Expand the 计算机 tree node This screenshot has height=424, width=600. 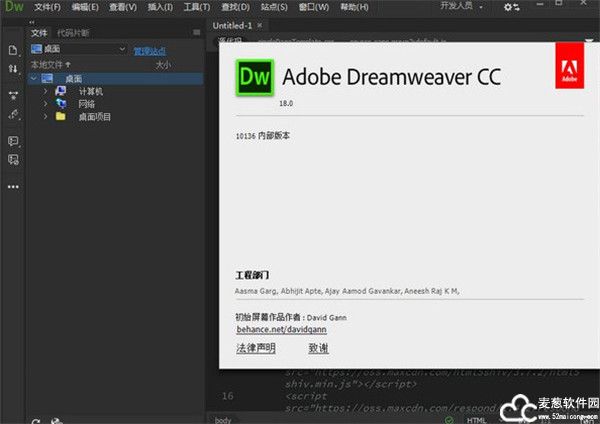(x=46, y=91)
